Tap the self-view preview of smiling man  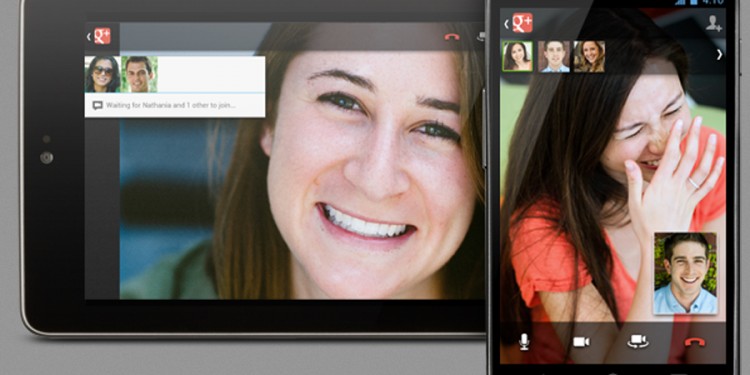coord(685,273)
